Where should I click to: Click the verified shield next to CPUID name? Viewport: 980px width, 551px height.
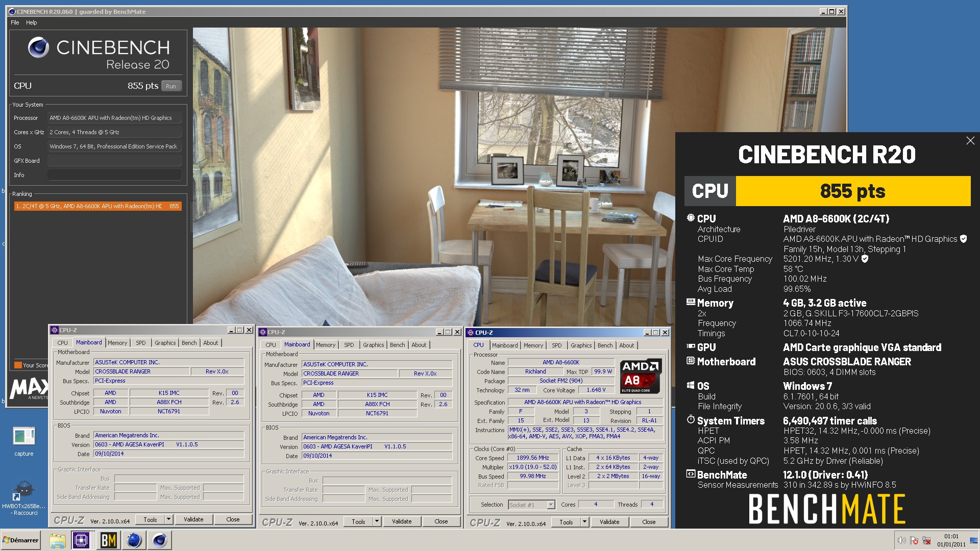click(963, 239)
